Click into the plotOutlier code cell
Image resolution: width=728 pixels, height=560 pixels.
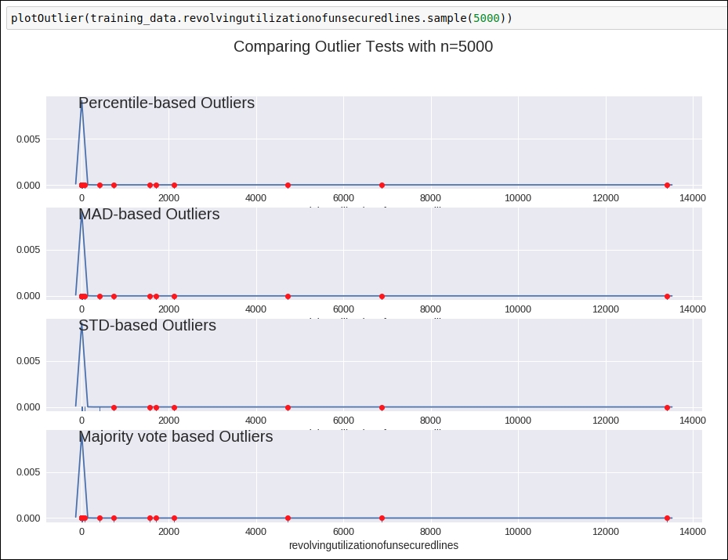367,18
